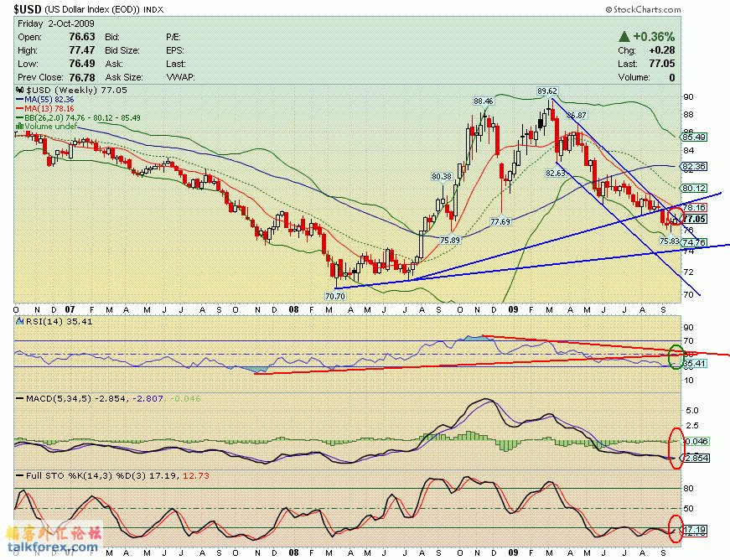Click the EPS: label

pyautogui.click(x=175, y=50)
